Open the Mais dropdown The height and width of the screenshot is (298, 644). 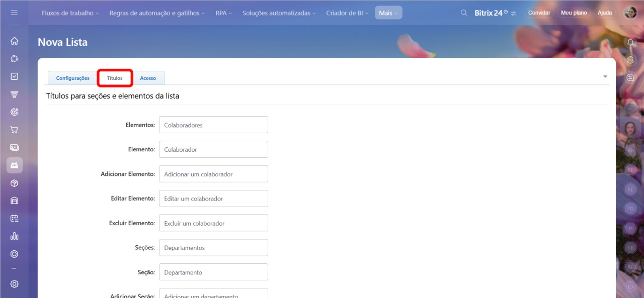[x=388, y=13]
